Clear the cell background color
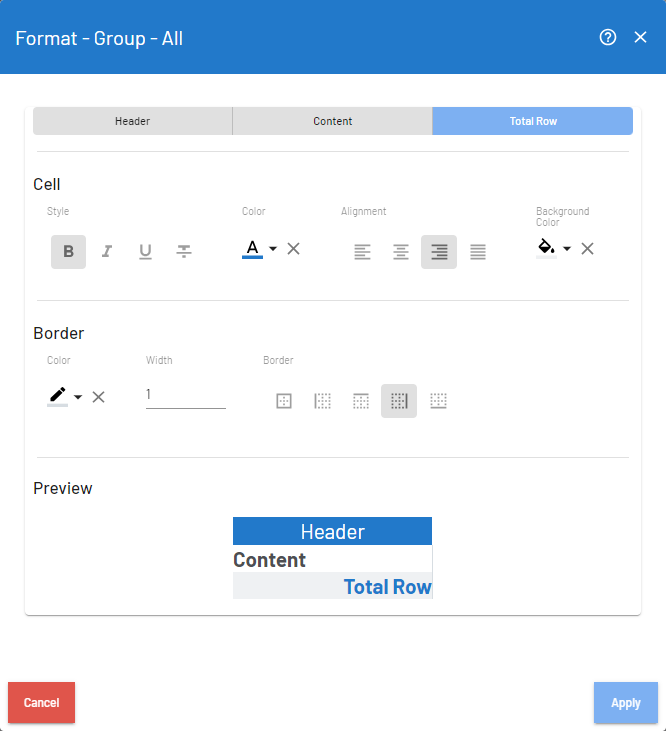 click(x=588, y=249)
